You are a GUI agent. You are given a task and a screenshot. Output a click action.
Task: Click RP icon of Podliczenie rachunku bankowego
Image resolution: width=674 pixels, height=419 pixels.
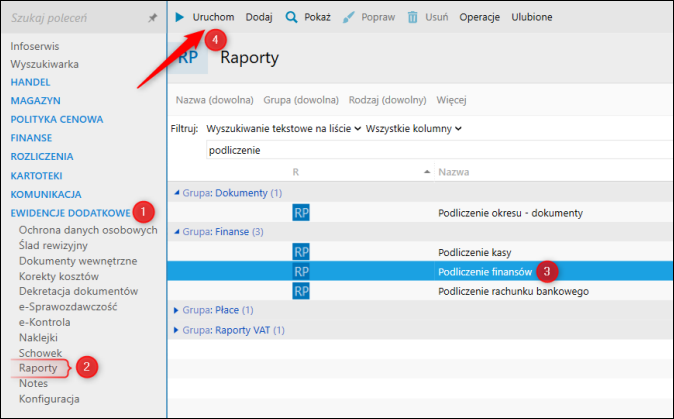tap(301, 291)
